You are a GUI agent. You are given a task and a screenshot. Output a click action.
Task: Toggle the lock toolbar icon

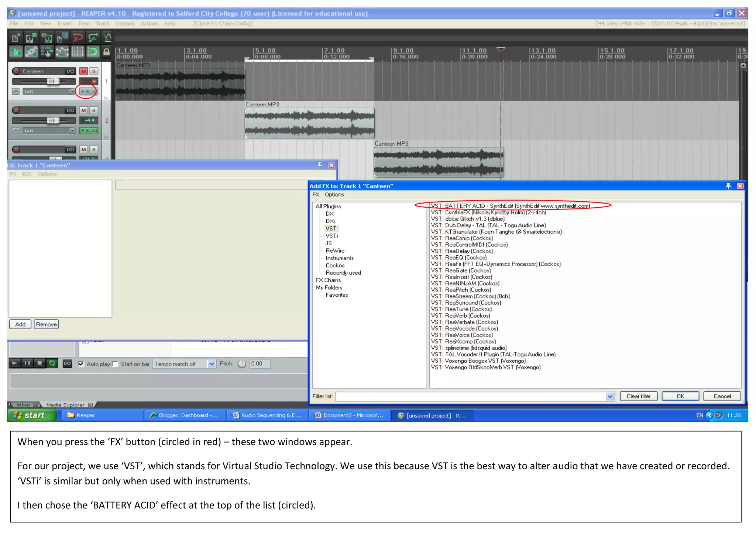[x=107, y=52]
